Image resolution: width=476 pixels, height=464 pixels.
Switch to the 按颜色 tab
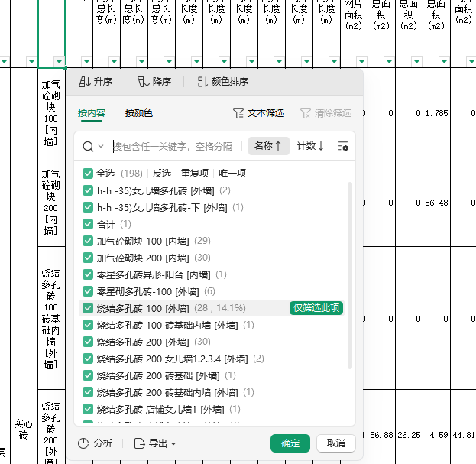click(x=139, y=113)
